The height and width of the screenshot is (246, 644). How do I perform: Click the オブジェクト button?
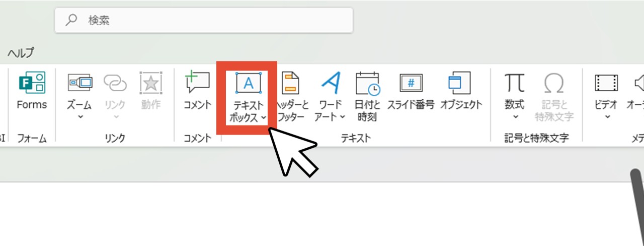click(x=461, y=91)
